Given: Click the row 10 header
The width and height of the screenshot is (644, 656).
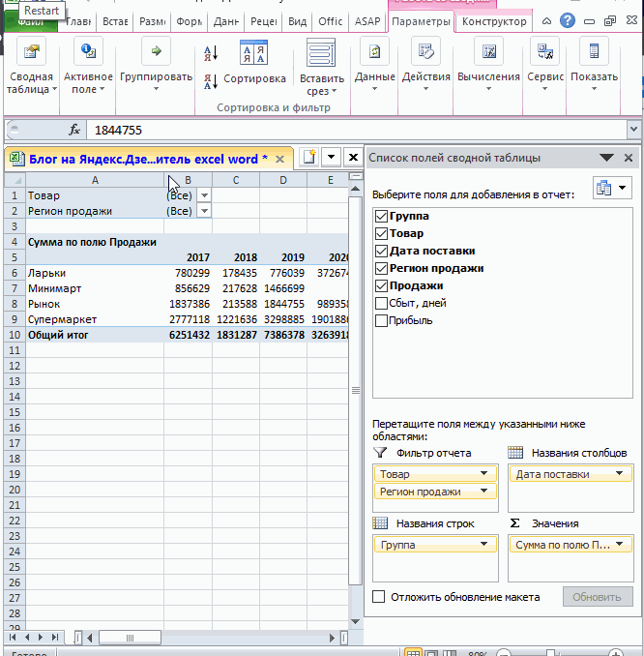Looking at the screenshot, I should [15, 335].
